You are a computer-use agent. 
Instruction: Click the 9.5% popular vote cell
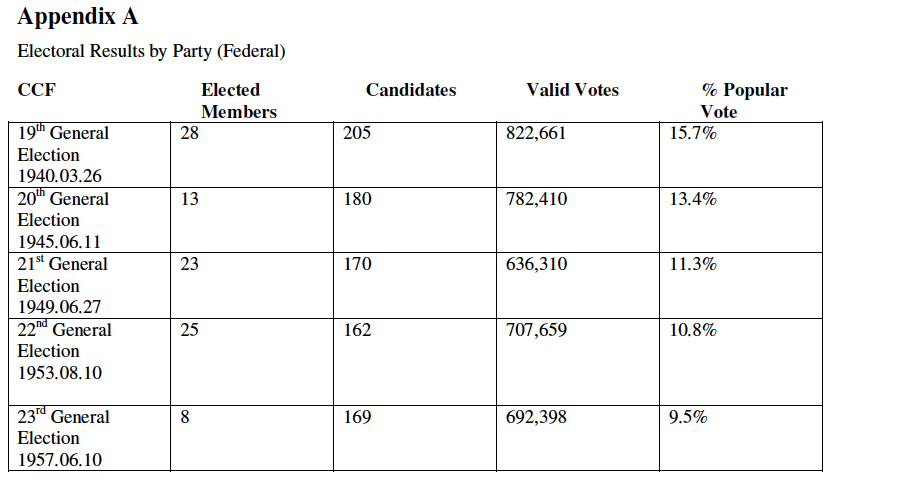tap(688, 418)
